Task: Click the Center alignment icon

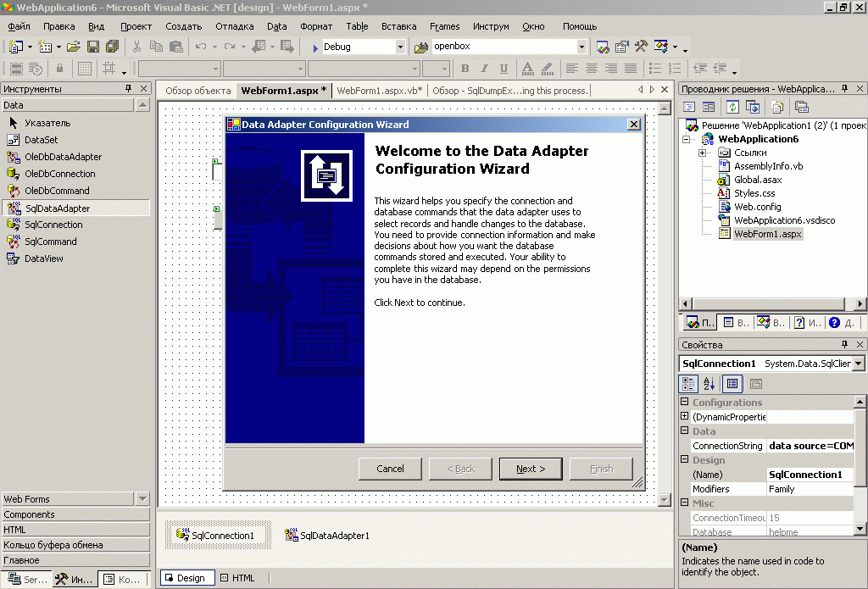Action: click(591, 68)
